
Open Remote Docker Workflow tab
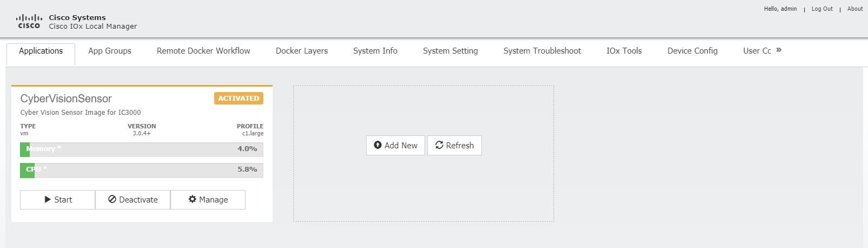[x=203, y=51]
